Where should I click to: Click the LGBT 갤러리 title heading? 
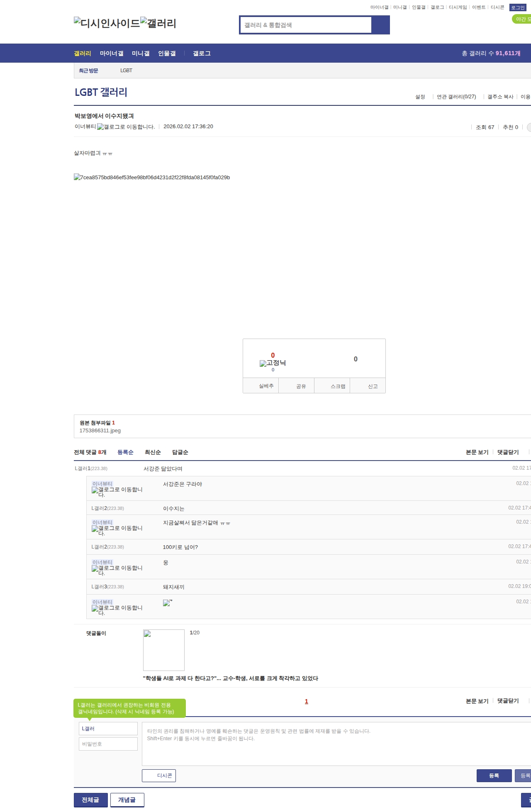tap(101, 92)
